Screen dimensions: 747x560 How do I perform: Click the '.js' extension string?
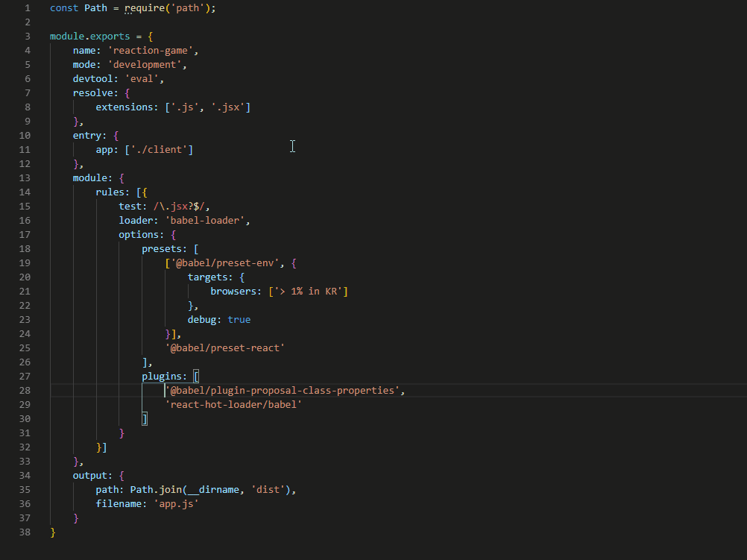pos(184,107)
